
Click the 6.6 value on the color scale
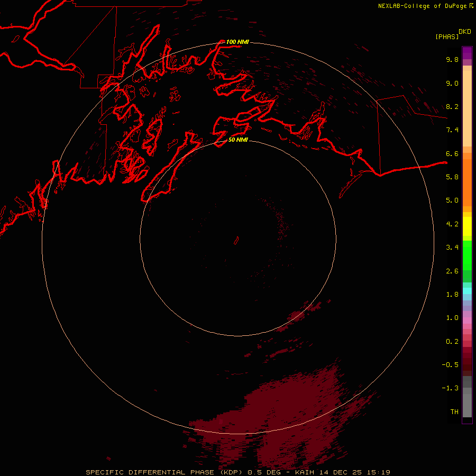click(x=452, y=153)
